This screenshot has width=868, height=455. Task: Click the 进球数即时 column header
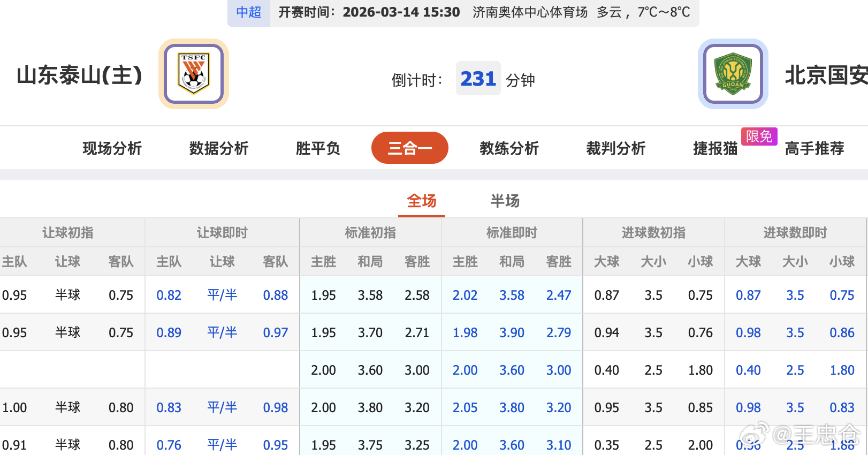click(x=795, y=233)
